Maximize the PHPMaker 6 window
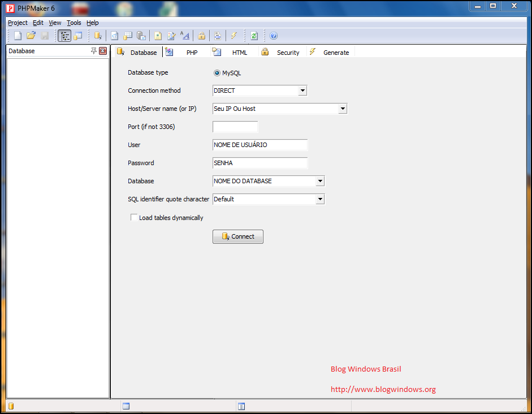Viewport: 532px width, 414px height. pyautogui.click(x=493, y=6)
